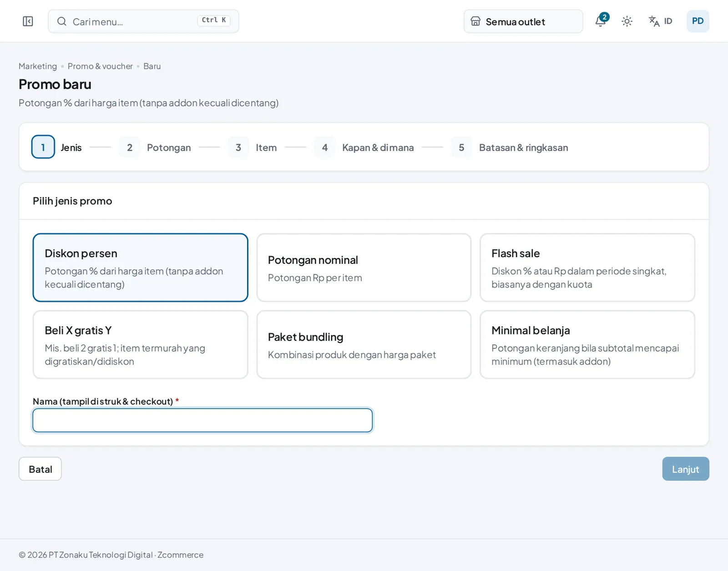Click the language translate icon
The height and width of the screenshot is (571, 728).
click(654, 21)
